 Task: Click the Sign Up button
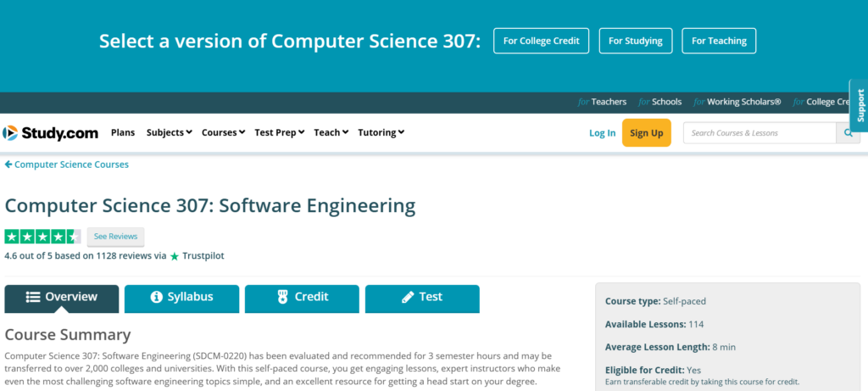[646, 133]
